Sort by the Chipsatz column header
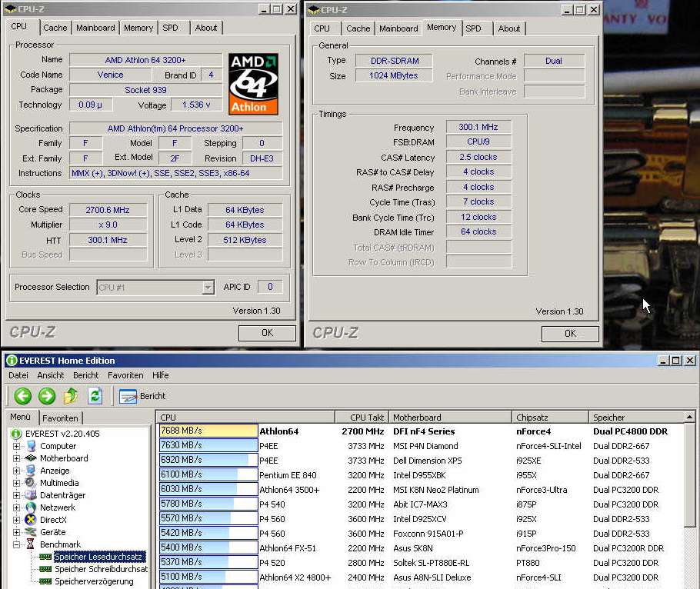 pyautogui.click(x=550, y=418)
